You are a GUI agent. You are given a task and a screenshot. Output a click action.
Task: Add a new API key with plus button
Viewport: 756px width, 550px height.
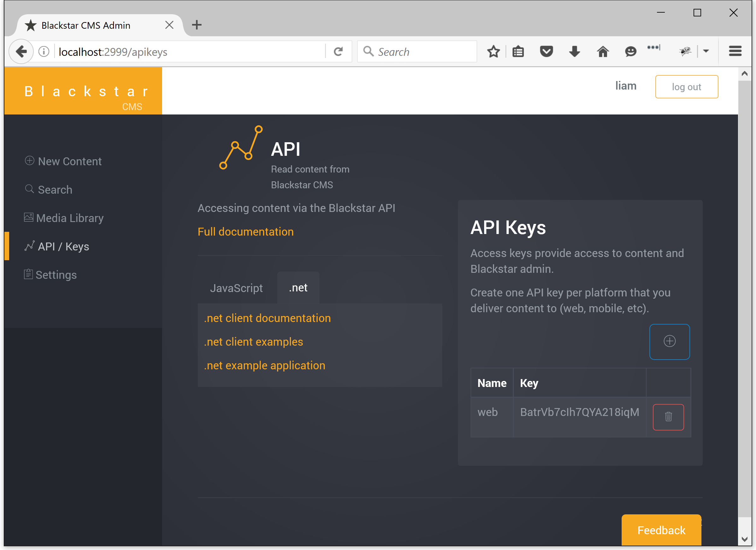coord(669,341)
